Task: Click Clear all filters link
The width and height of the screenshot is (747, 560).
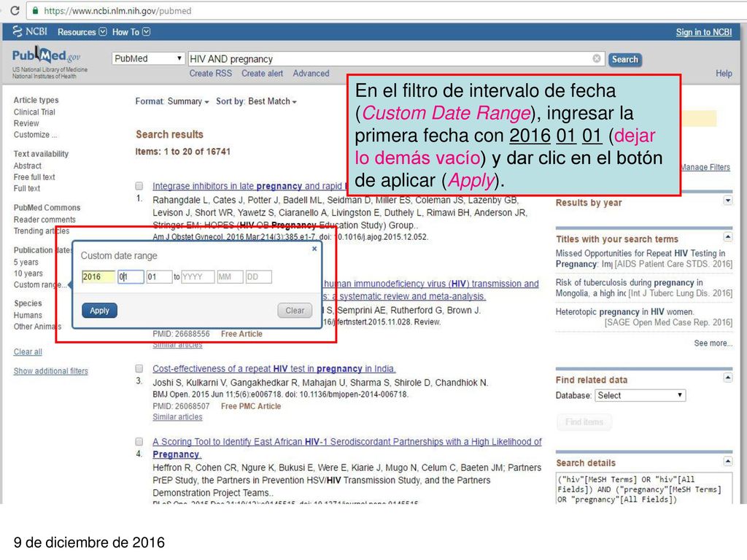Action: (x=28, y=352)
